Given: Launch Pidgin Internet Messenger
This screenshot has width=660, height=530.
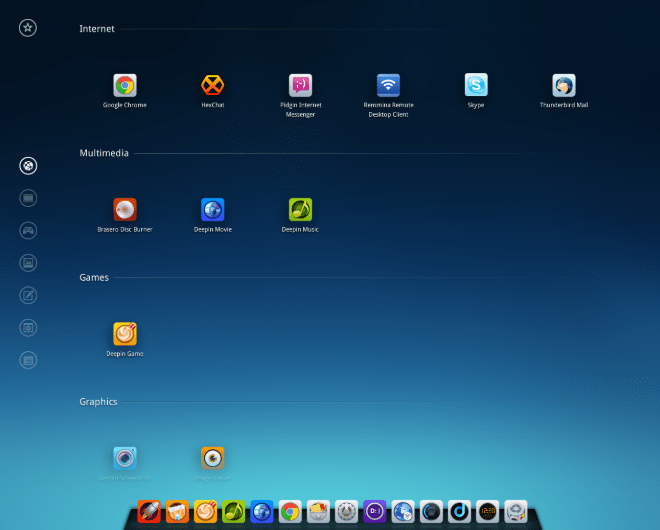Looking at the screenshot, I should point(301,85).
